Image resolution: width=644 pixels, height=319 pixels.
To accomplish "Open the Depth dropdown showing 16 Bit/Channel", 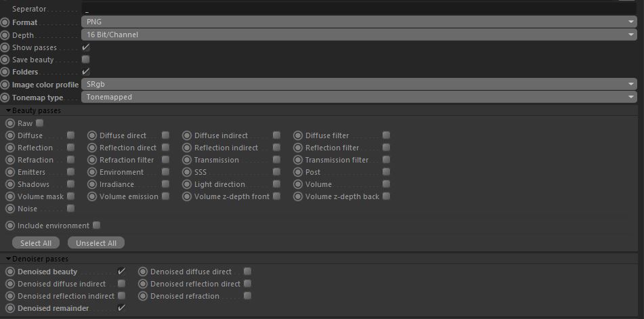I will [358, 35].
